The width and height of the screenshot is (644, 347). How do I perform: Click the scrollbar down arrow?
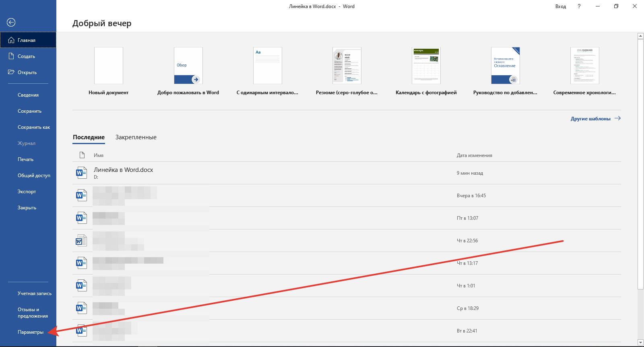pos(641,343)
